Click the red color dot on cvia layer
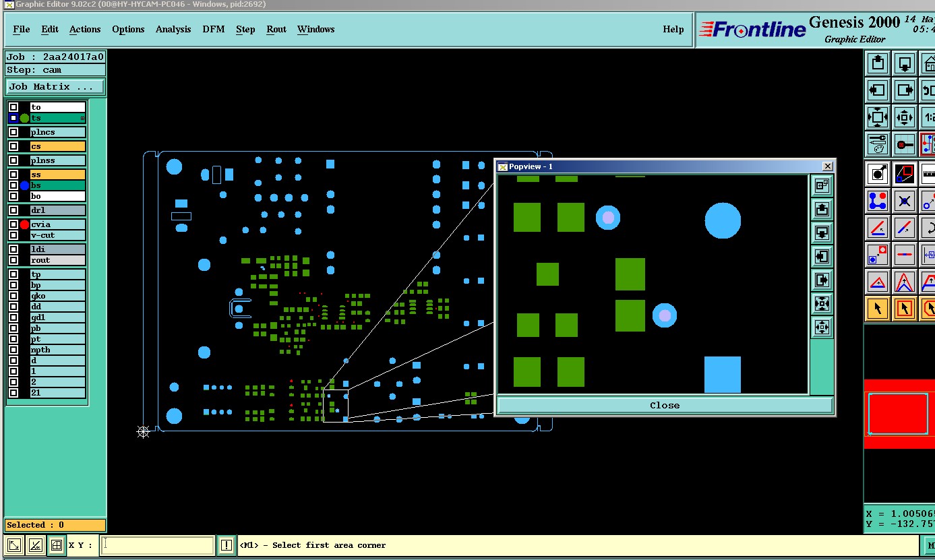Screen dimensions: 935x560 click(x=25, y=224)
